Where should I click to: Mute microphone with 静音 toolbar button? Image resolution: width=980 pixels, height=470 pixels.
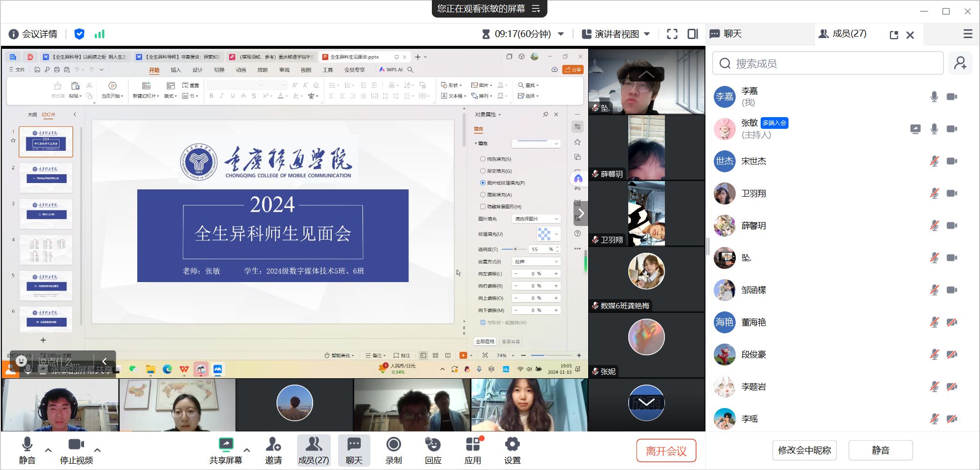pyautogui.click(x=27, y=450)
